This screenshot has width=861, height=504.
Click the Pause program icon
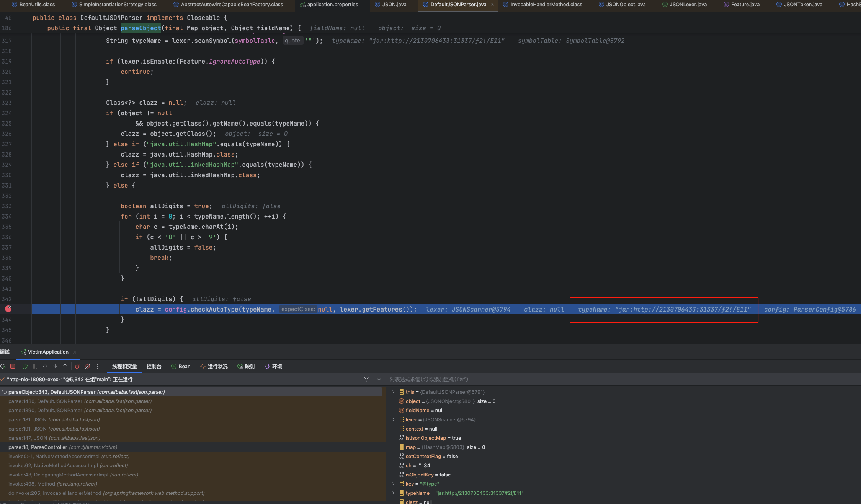pyautogui.click(x=35, y=366)
